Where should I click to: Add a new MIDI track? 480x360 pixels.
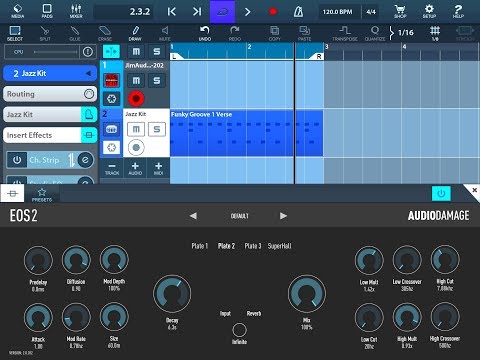(x=158, y=168)
